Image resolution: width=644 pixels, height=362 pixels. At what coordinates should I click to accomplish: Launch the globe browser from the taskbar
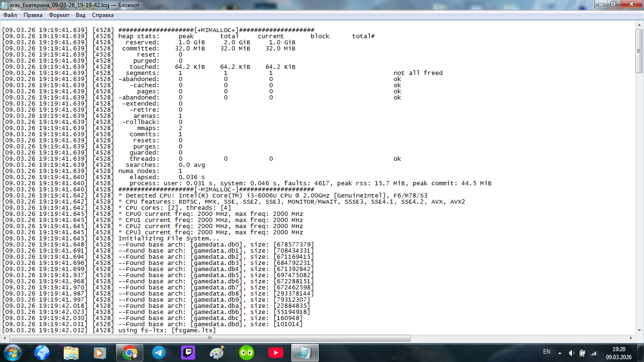(42, 353)
